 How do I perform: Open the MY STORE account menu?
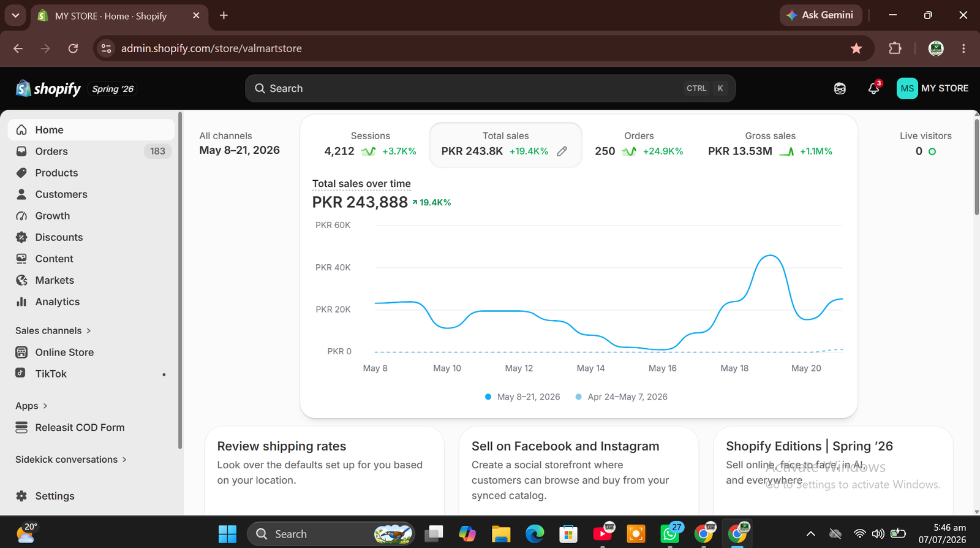click(x=932, y=88)
